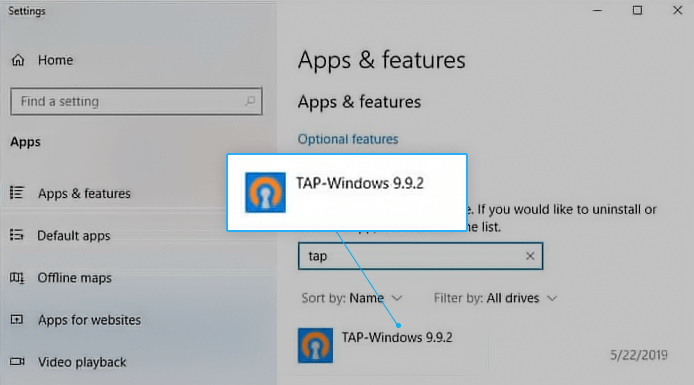Click the Default apps sidebar icon

pos(17,235)
